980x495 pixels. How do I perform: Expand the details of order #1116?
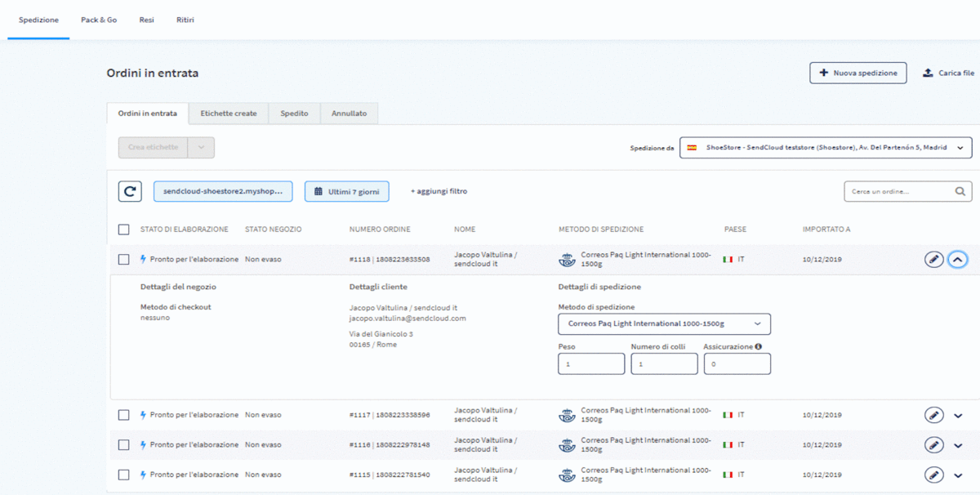pyautogui.click(x=959, y=445)
